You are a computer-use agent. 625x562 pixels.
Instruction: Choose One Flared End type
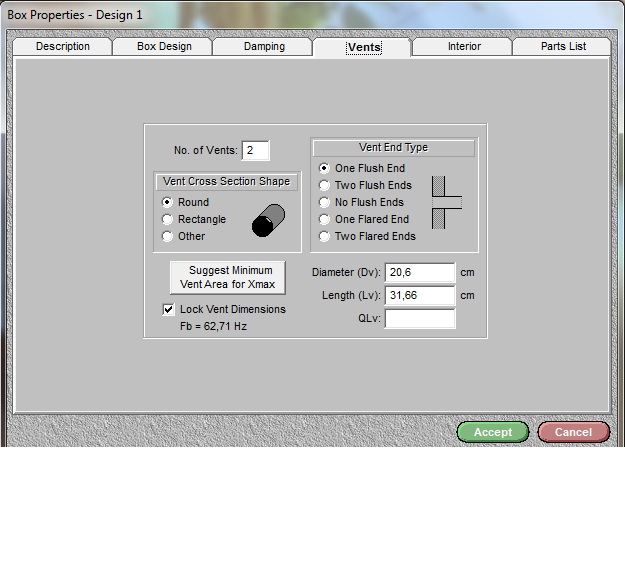tap(364, 219)
